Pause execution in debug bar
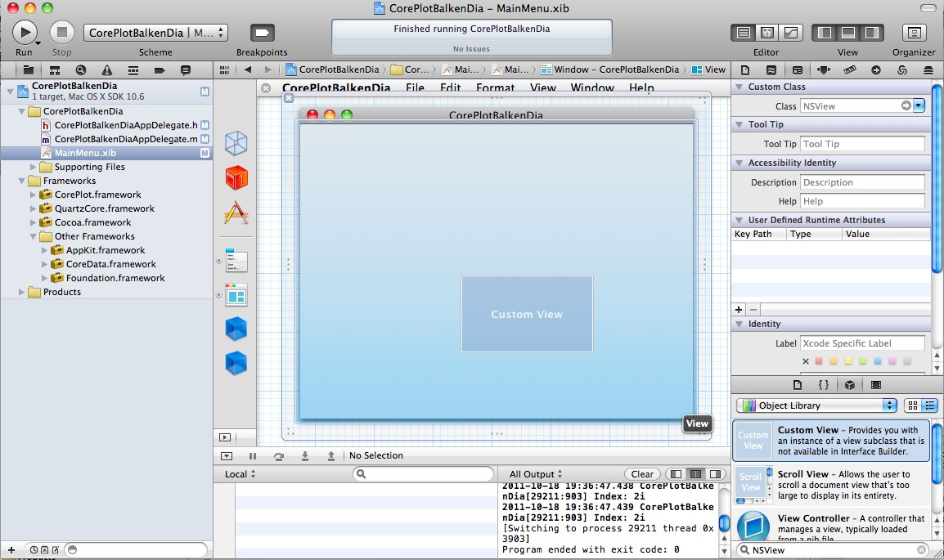Viewport: 944px width, 560px height. click(252, 456)
